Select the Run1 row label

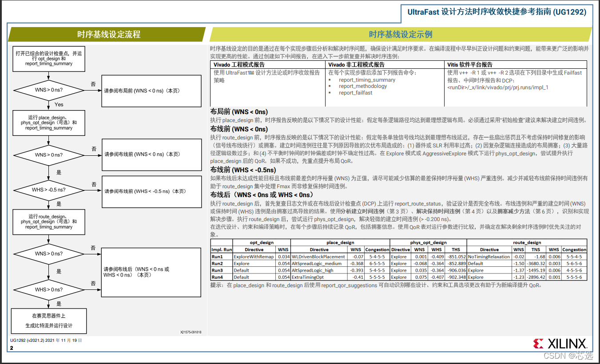(217, 257)
